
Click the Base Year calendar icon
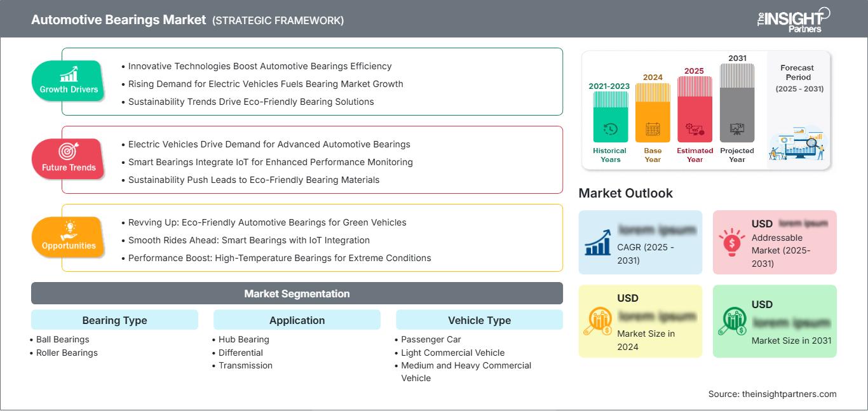click(653, 129)
